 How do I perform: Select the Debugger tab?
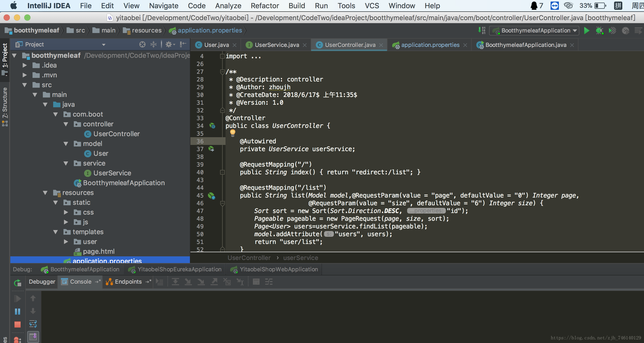42,282
